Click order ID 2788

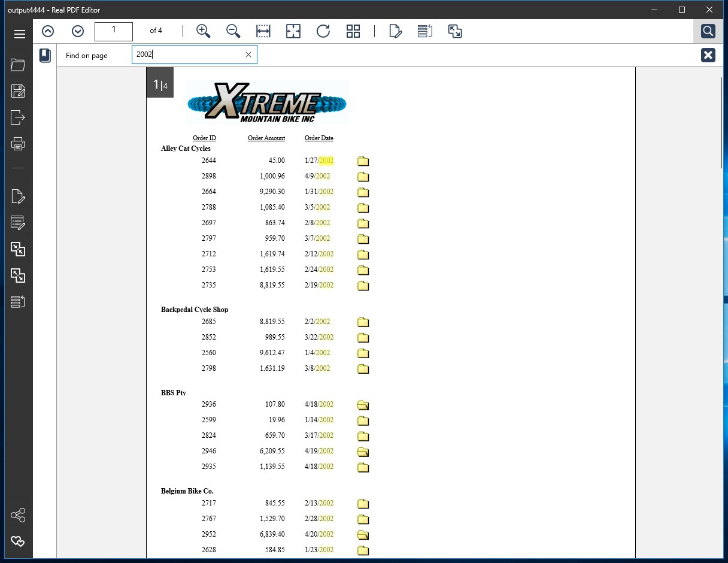(x=209, y=207)
